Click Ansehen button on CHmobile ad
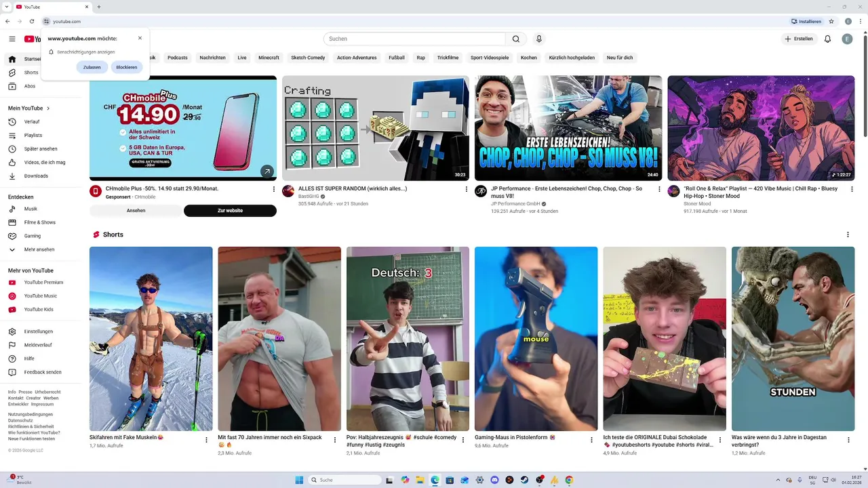868x488 pixels. [x=136, y=211]
